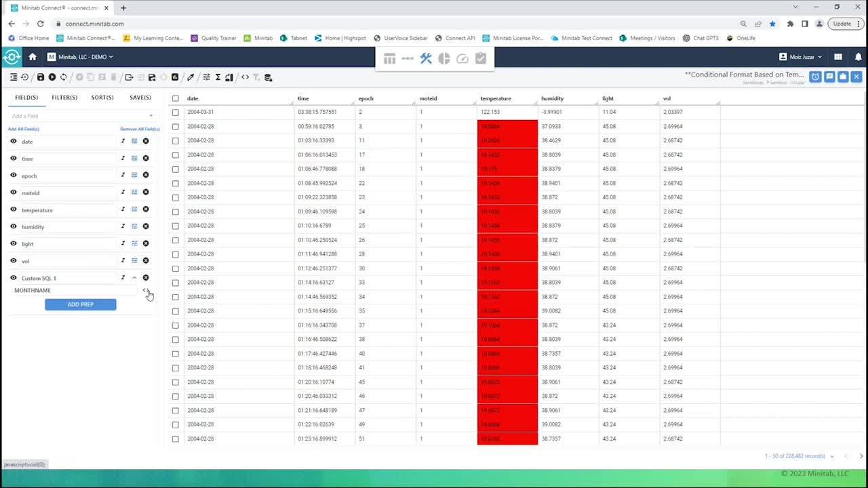Click the Add All Field(s) link
The width and height of the screenshot is (868, 488).
point(24,129)
